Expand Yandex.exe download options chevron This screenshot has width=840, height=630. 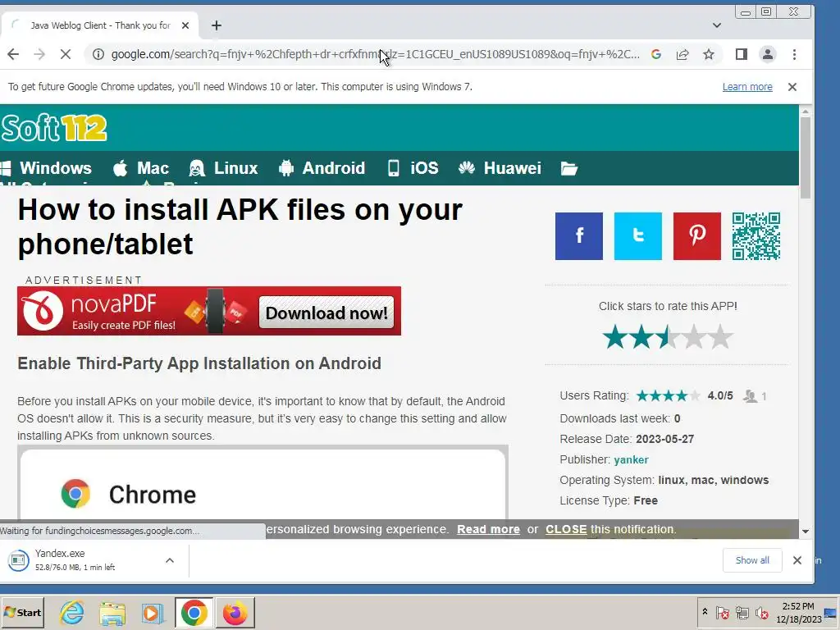[x=170, y=560]
